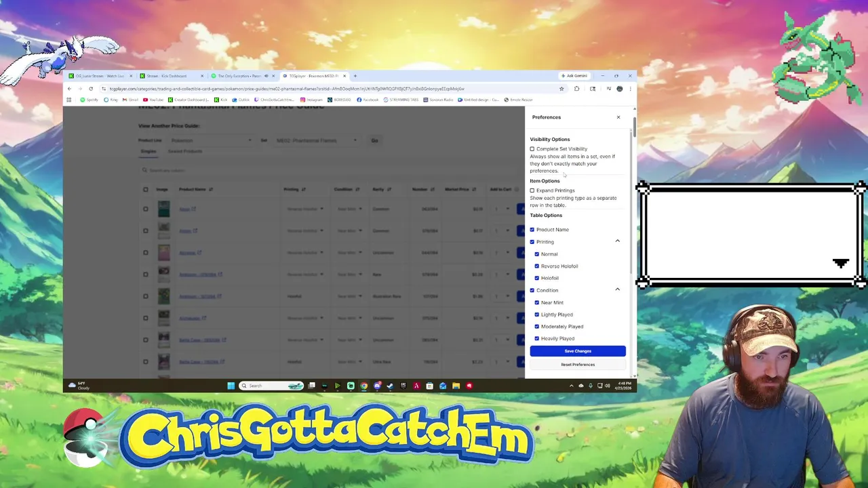Viewport: 868px width, 488px height.
Task: Open the Chrome profile avatar
Action: [x=620, y=89]
